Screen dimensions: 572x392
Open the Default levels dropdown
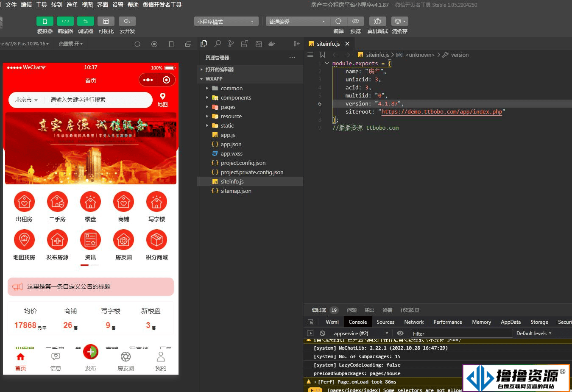[x=534, y=334]
